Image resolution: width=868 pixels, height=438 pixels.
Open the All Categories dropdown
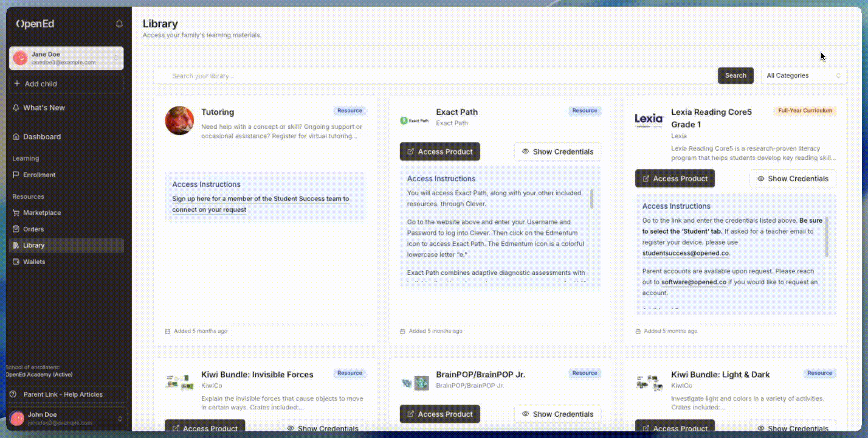click(x=804, y=75)
